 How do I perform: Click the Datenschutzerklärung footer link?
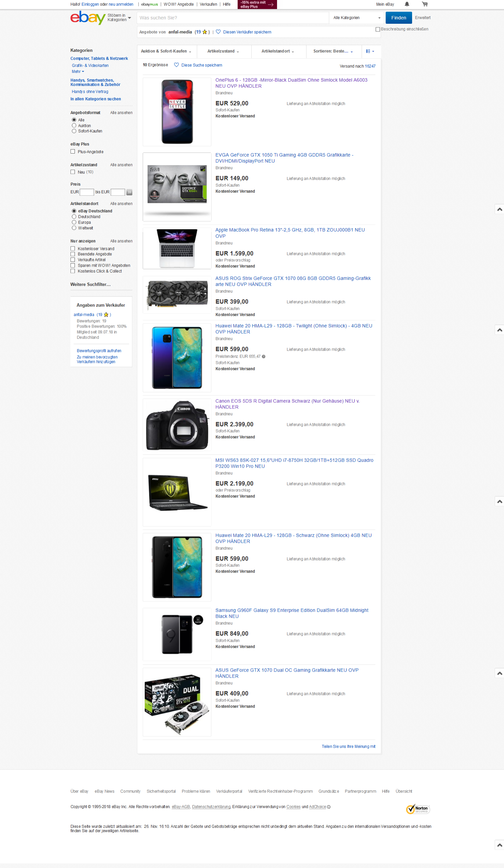pos(211,807)
